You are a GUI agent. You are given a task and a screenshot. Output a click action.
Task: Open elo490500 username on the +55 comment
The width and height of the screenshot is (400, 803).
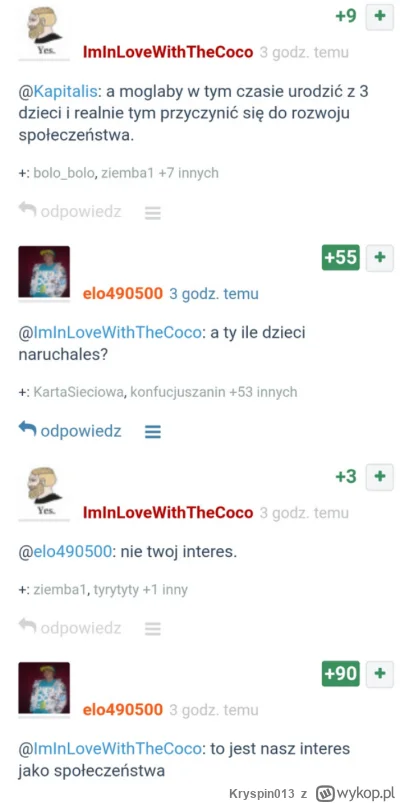pos(123,293)
